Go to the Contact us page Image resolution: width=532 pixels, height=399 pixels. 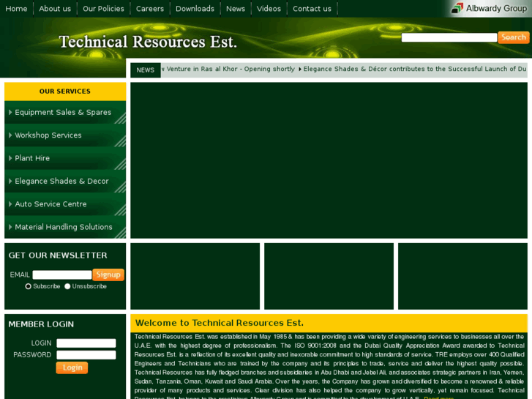(312, 9)
